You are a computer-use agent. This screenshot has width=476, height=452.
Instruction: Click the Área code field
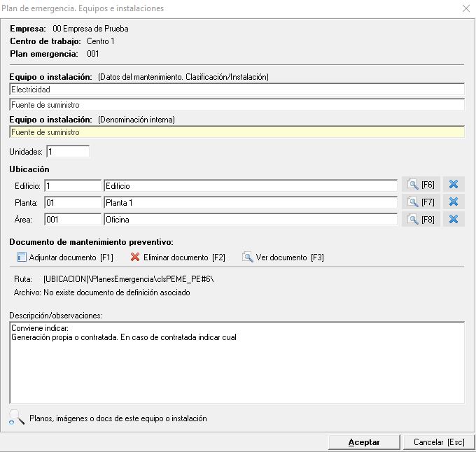pyautogui.click(x=73, y=219)
